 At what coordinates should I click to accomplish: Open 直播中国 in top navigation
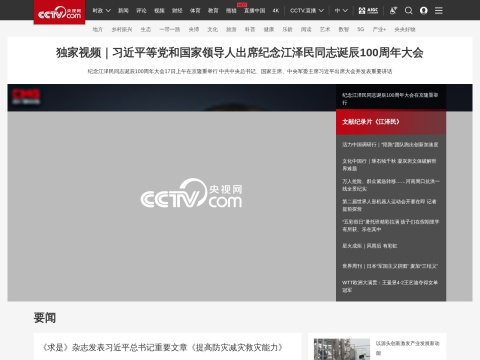[x=255, y=11]
